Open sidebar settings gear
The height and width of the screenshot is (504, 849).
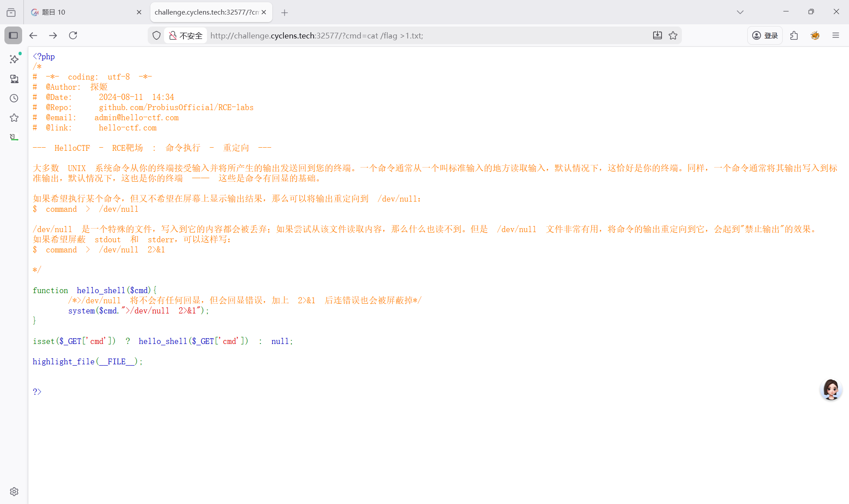tap(14, 492)
